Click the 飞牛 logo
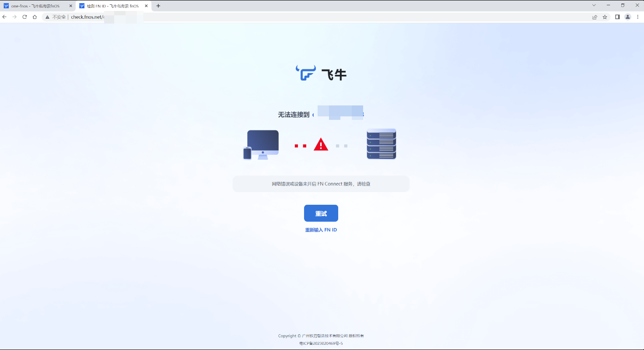The width and height of the screenshot is (644, 350). [x=321, y=73]
